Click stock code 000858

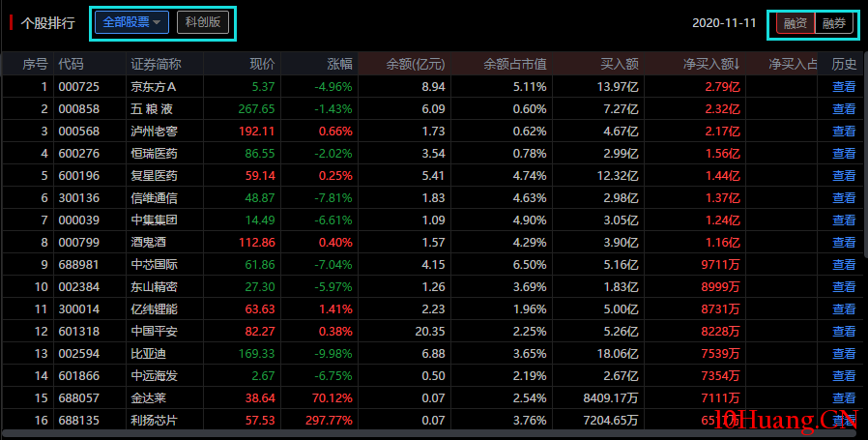pos(78,109)
